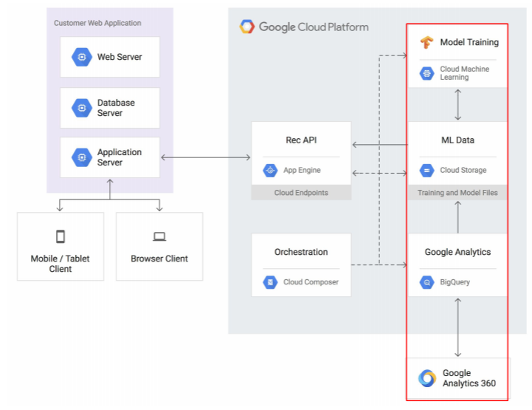
Task: Click the Cloud Composer label
Action: [x=311, y=282]
